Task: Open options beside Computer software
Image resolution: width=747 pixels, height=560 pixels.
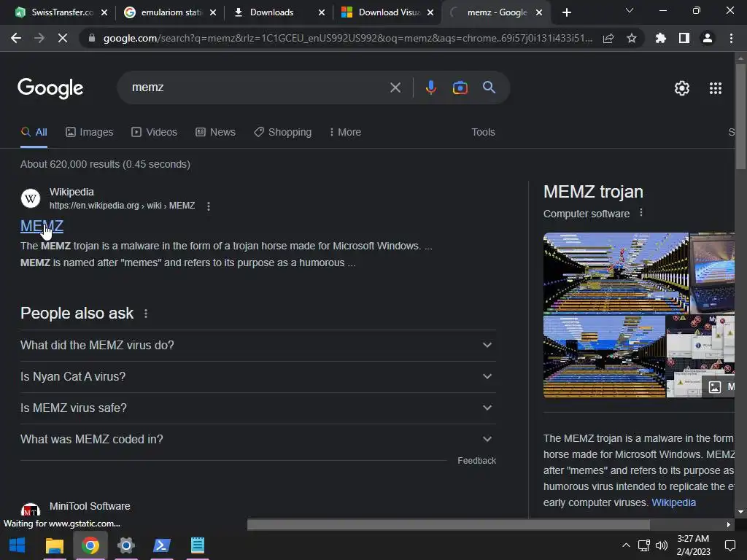Action: click(x=641, y=212)
